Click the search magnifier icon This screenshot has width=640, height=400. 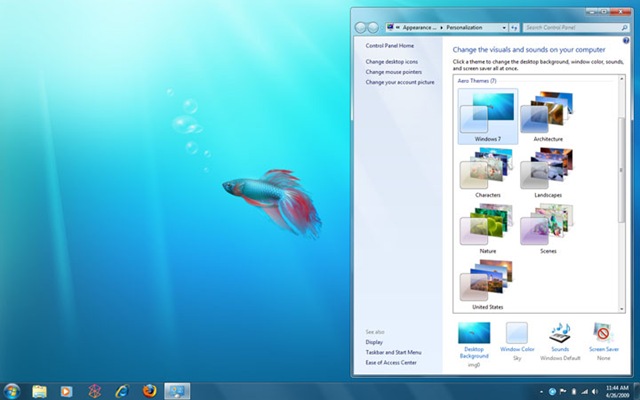pos(624,28)
